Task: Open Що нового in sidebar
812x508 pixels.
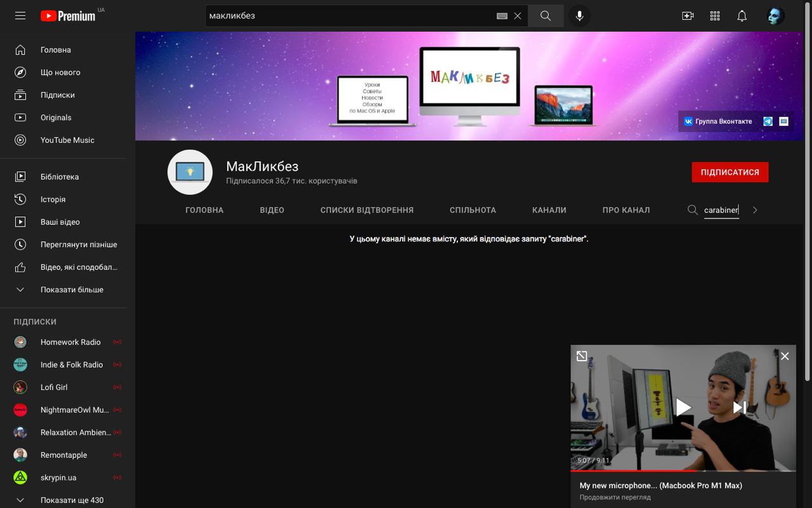Action: coord(63,72)
